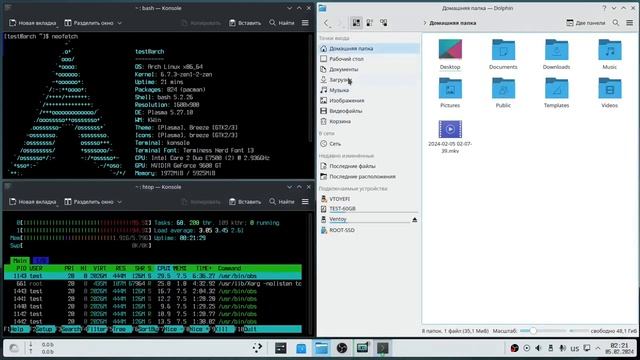Click htop F9 Kill function button
This screenshot has width=640, height=360.
tap(224, 329)
